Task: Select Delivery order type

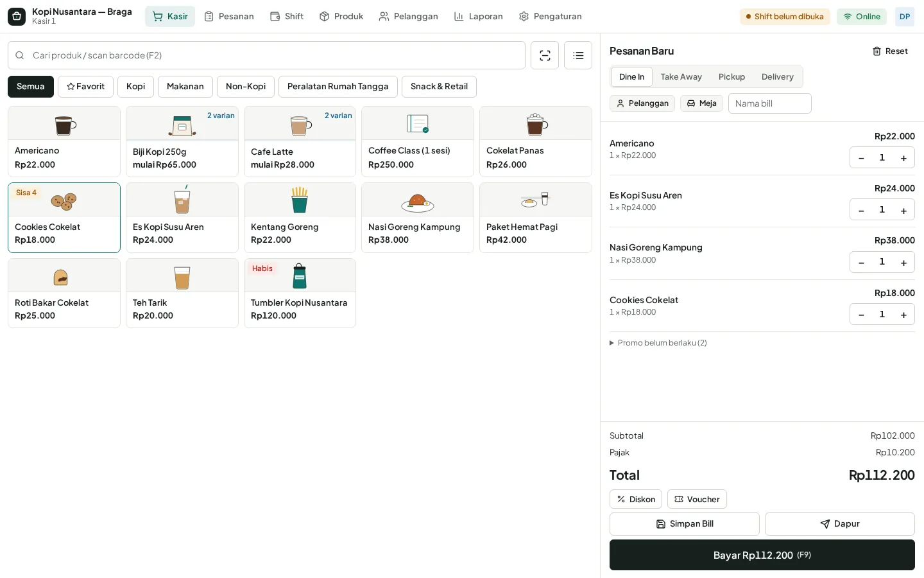Action: pos(778,77)
